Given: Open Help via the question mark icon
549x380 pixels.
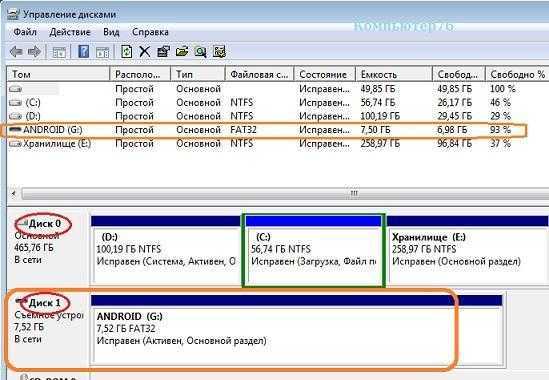Looking at the screenshot, I should pyautogui.click(x=83, y=52).
